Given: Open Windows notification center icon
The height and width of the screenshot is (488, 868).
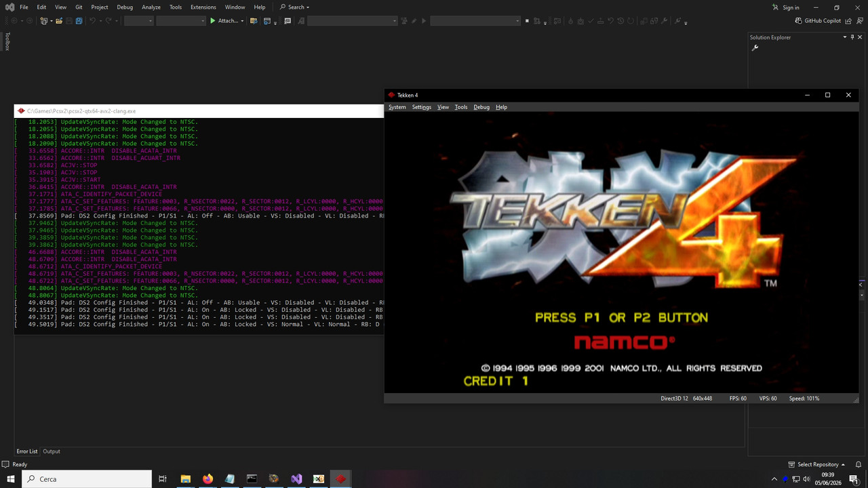Looking at the screenshot, I should coord(854,479).
